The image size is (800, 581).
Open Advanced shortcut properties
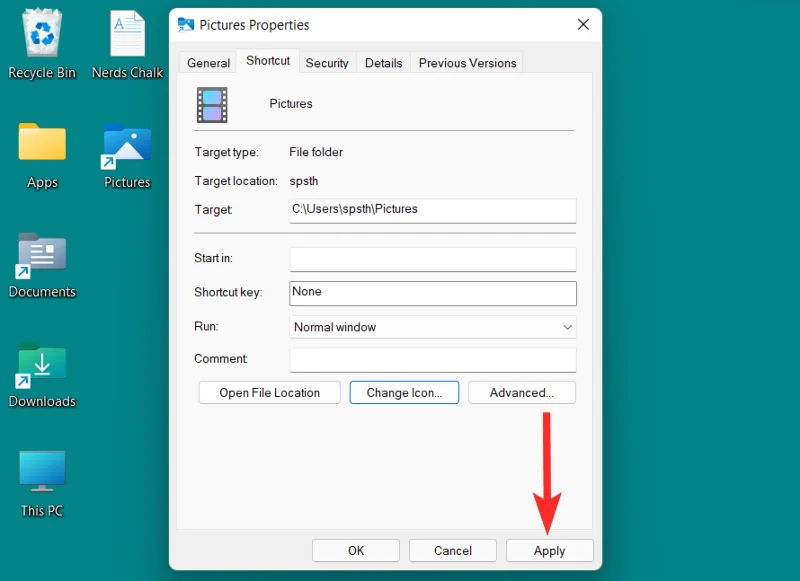[521, 392]
